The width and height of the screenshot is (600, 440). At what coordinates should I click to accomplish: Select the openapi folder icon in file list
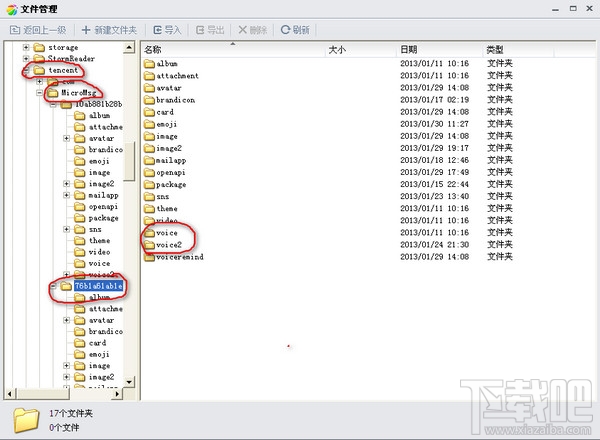pos(149,173)
